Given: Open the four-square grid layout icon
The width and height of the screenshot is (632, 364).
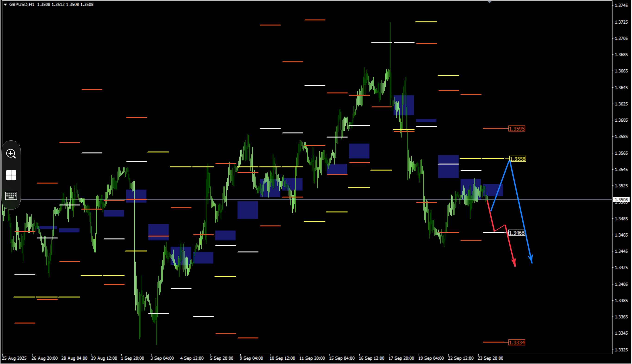Looking at the screenshot, I should point(11,175).
